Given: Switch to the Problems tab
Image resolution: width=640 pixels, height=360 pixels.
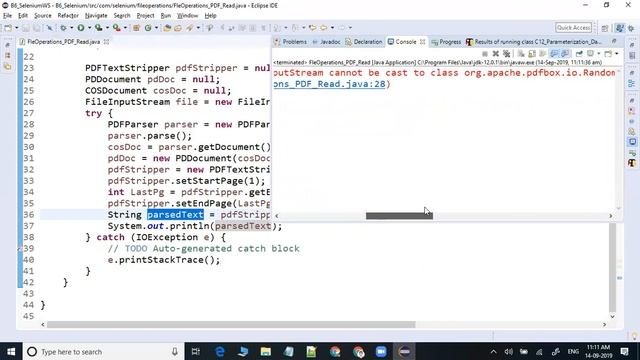Looking at the screenshot, I should (291, 42).
